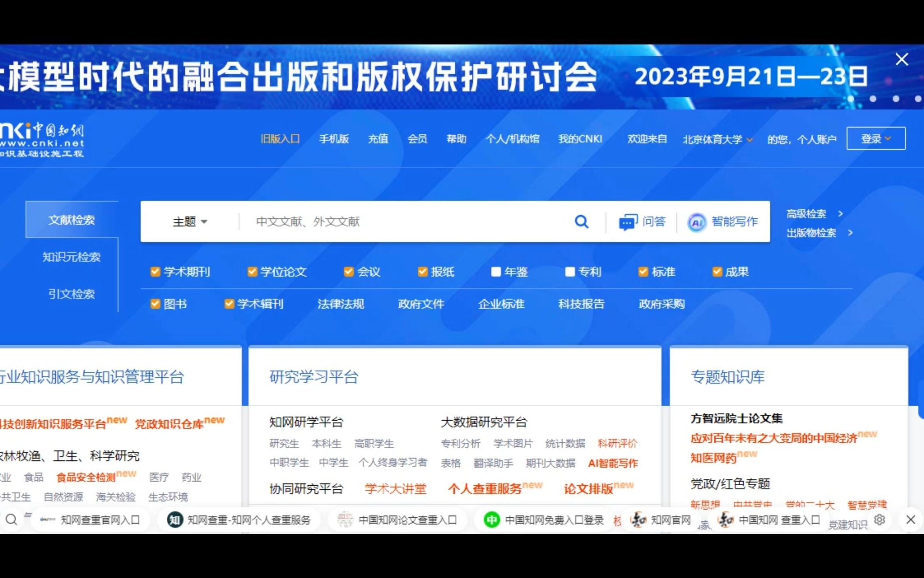Click the 大模型时代 conference banner

point(462,77)
